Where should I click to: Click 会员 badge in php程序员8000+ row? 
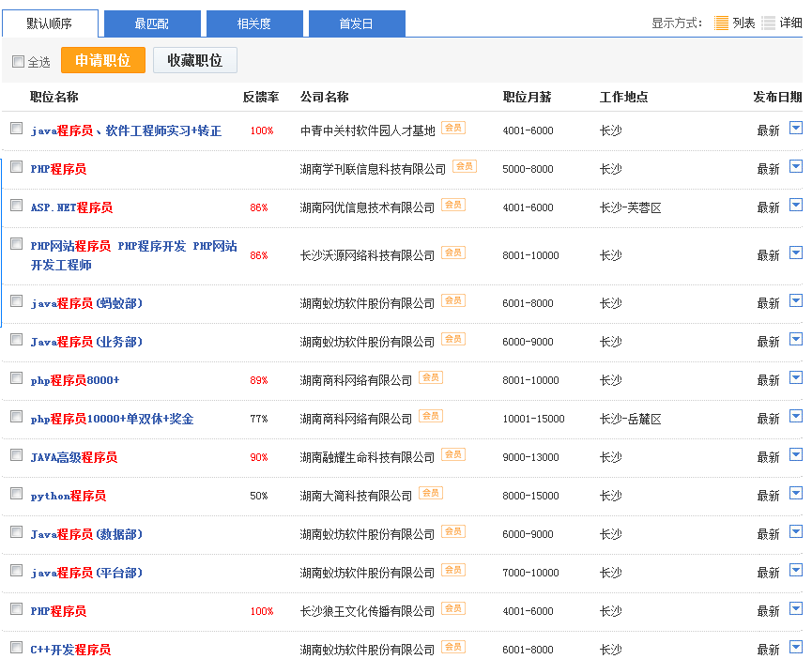click(x=430, y=377)
